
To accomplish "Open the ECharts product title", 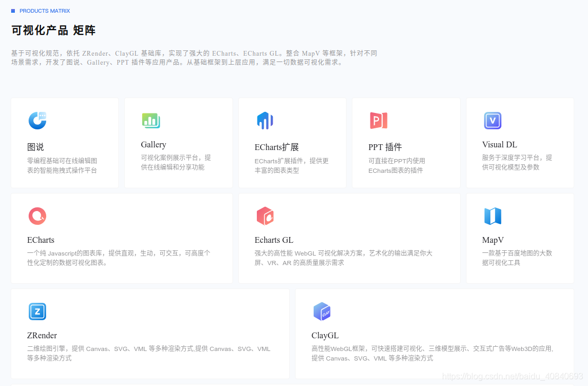I will (x=40, y=240).
